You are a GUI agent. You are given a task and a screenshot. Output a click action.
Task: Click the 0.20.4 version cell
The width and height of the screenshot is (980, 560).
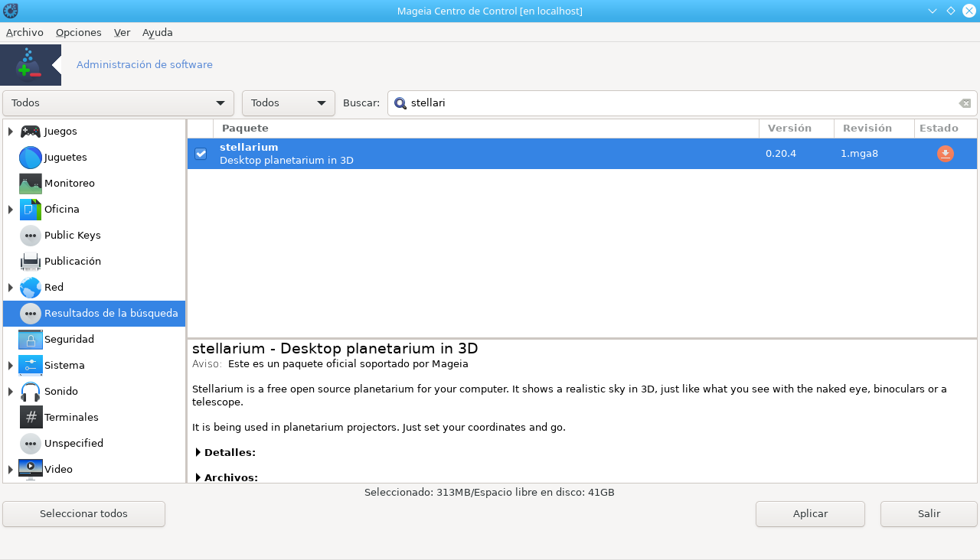[781, 154]
